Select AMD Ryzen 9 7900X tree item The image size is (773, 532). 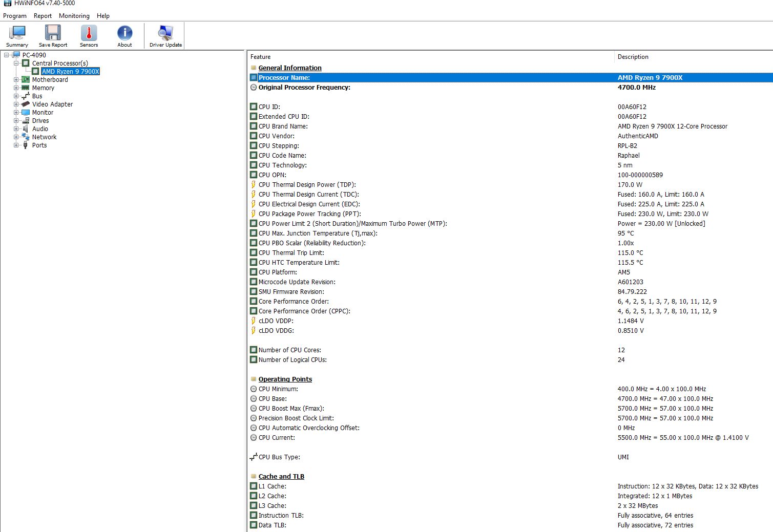(x=71, y=71)
